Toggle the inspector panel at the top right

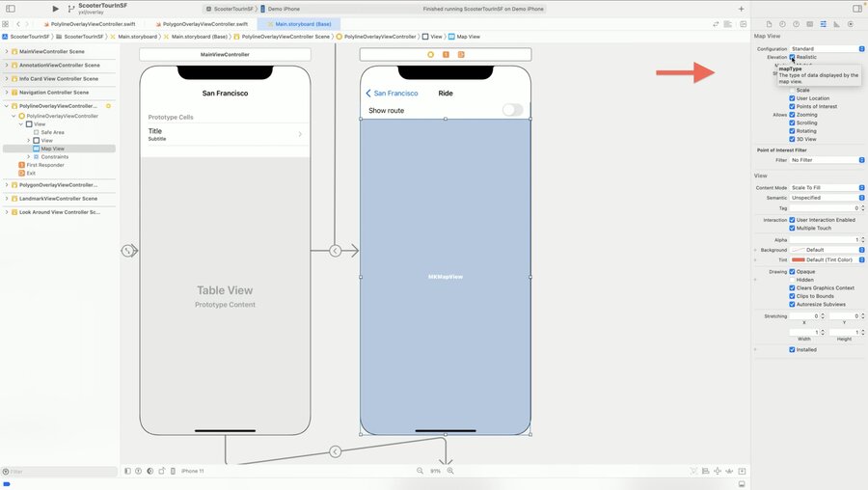click(857, 9)
